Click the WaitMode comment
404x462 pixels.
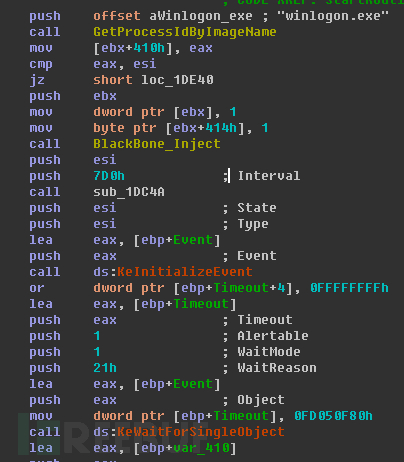(269, 352)
